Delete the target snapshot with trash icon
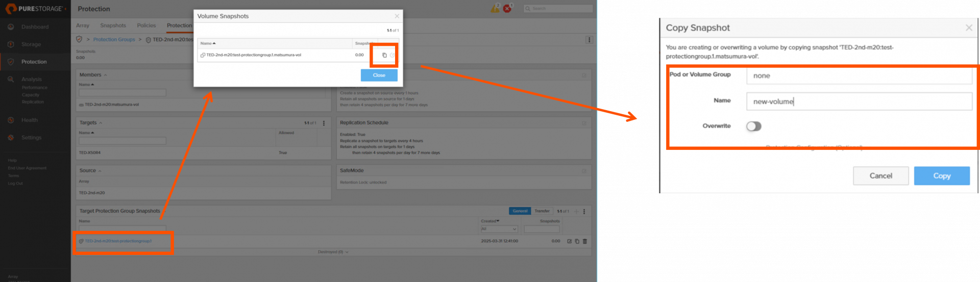The width and height of the screenshot is (980, 282). tap(585, 241)
